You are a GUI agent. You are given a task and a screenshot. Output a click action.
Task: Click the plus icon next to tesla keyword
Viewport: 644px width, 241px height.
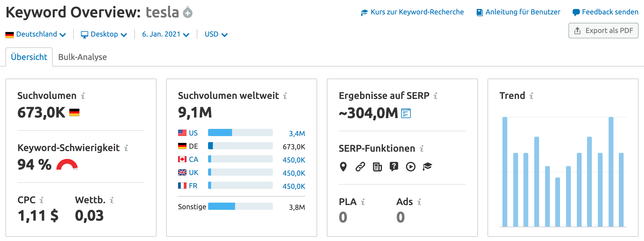pyautogui.click(x=188, y=13)
